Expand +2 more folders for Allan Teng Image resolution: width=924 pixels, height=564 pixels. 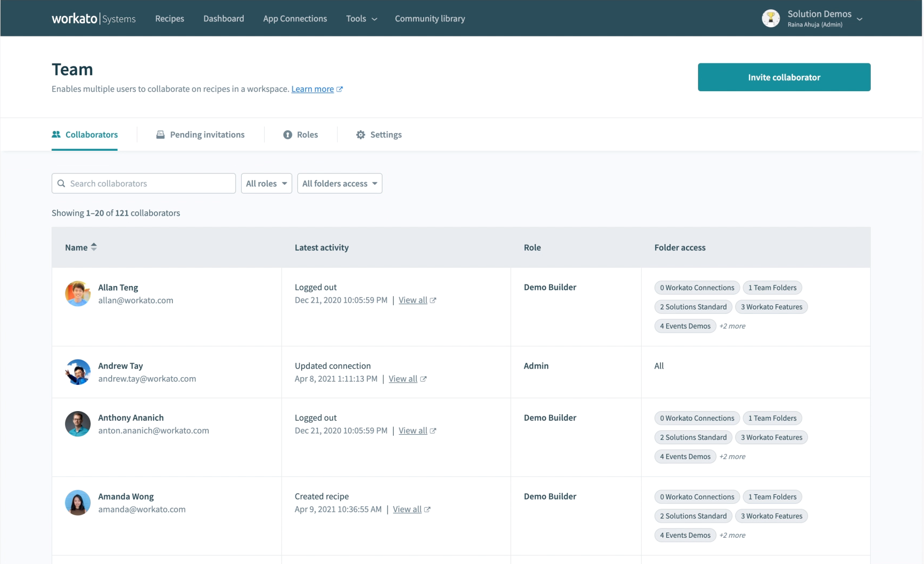pyautogui.click(x=732, y=326)
